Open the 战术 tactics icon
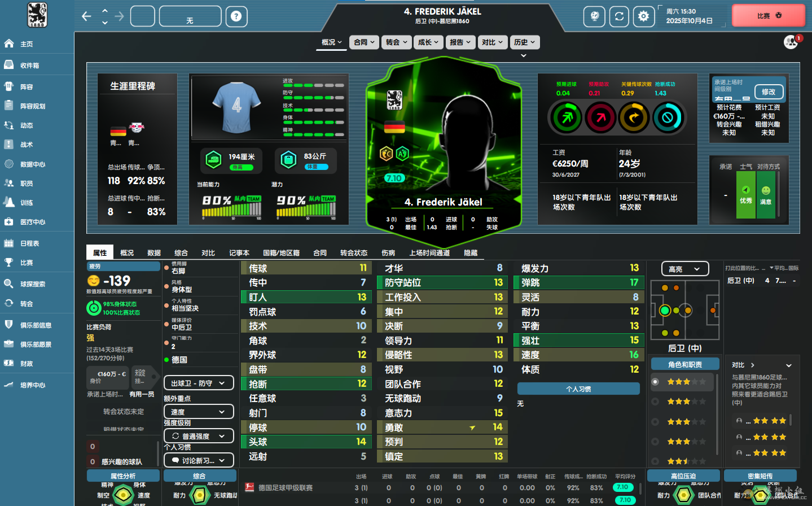 9,145
